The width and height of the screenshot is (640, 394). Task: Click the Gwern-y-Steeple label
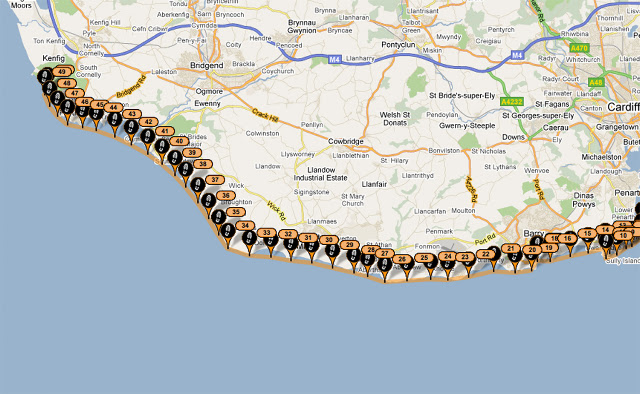[x=467, y=126]
